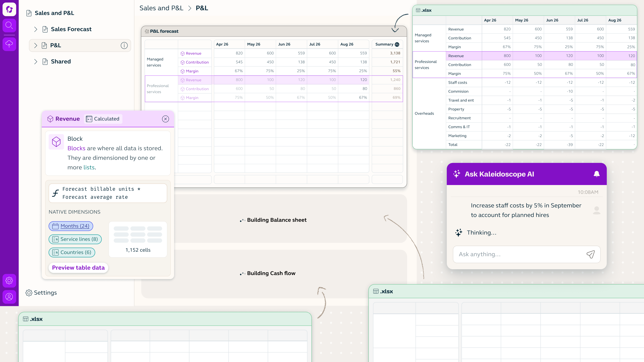The height and width of the screenshot is (362, 644).
Task: Click the notification bell in Ask Kaleidoscope AI
Action: coord(596,174)
